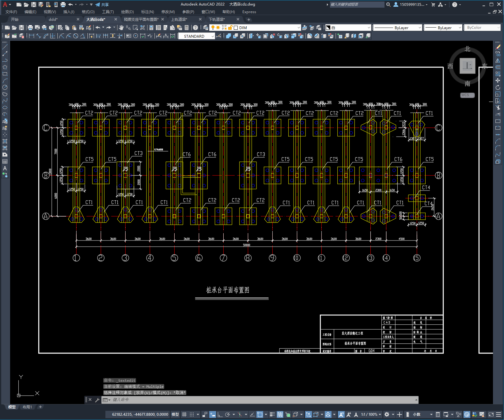Toggle snap mode in status bar
This screenshot has width=504, height=420.
coord(192,414)
